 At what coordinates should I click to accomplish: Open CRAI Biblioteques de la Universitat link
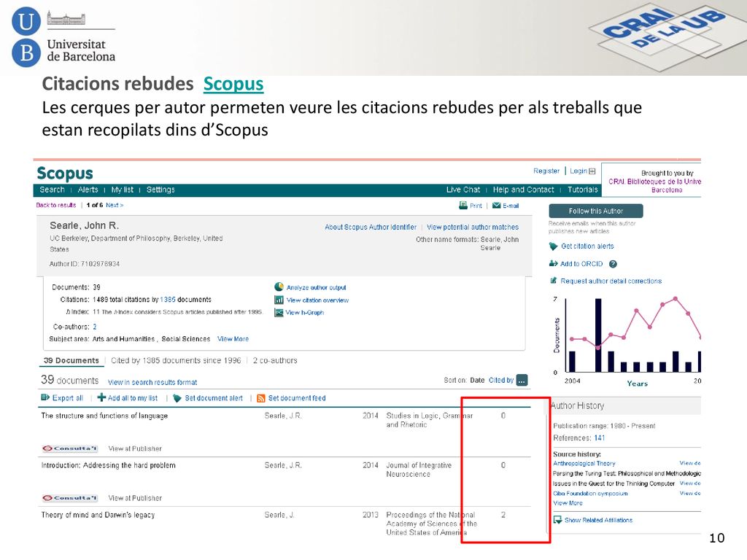654,186
